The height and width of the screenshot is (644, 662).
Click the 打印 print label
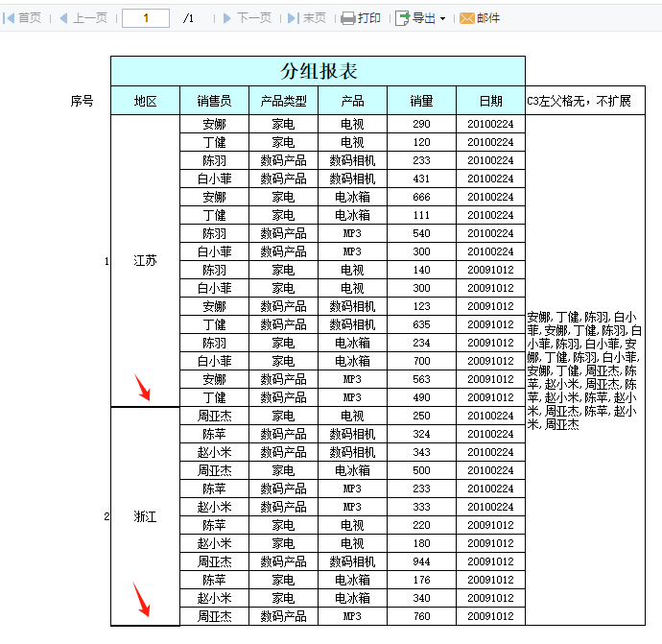point(369,18)
